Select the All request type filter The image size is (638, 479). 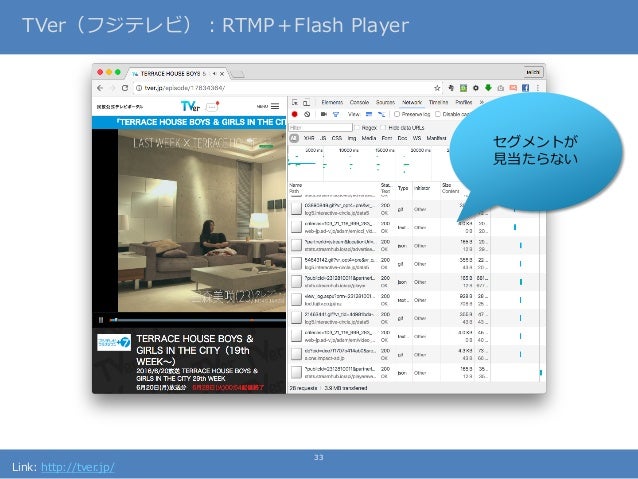click(294, 138)
